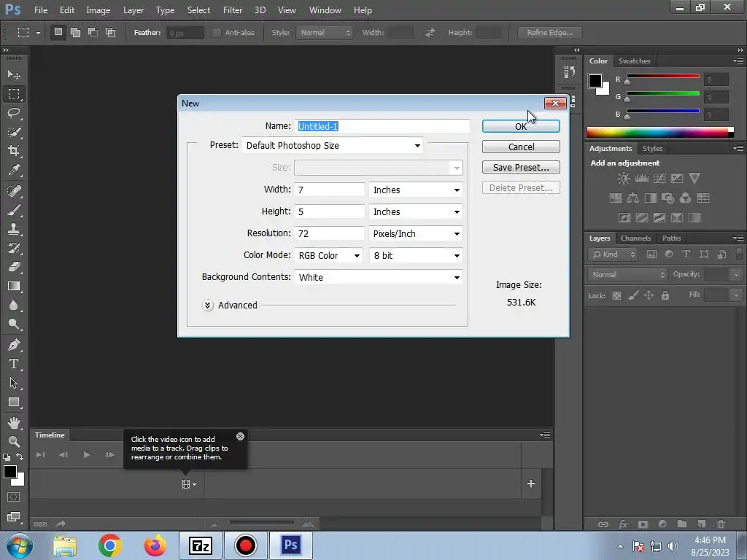The height and width of the screenshot is (560, 747).
Task: Select the Clone Stamp tool
Action: 14,229
